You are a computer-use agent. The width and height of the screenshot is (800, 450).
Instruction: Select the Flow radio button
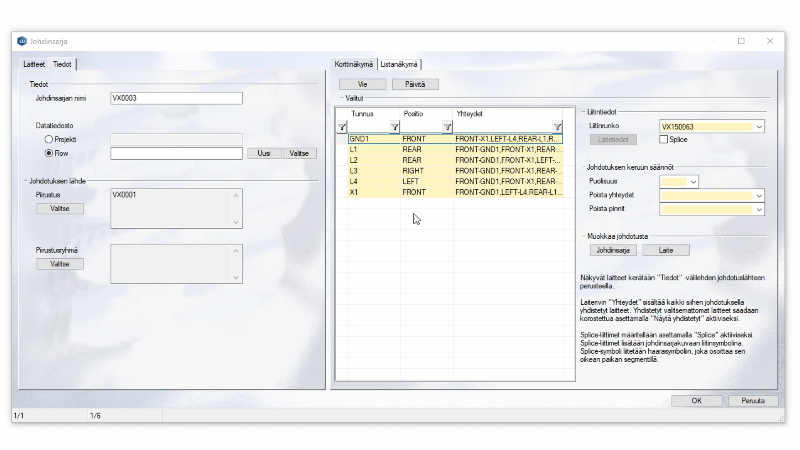click(49, 153)
